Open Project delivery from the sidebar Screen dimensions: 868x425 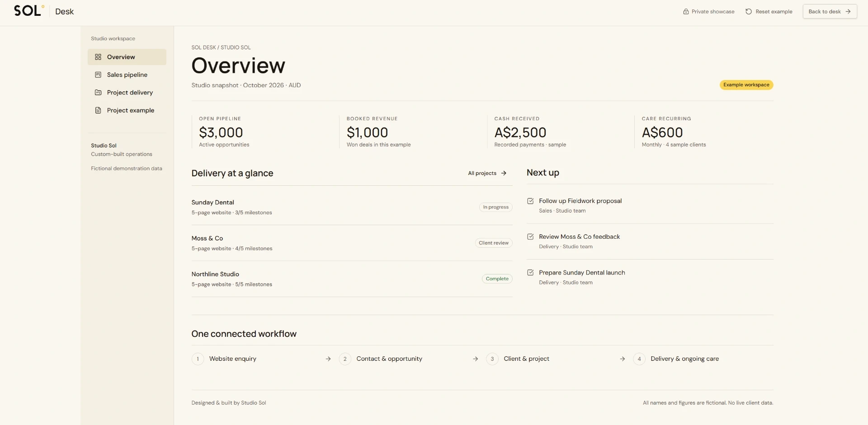pos(127,92)
